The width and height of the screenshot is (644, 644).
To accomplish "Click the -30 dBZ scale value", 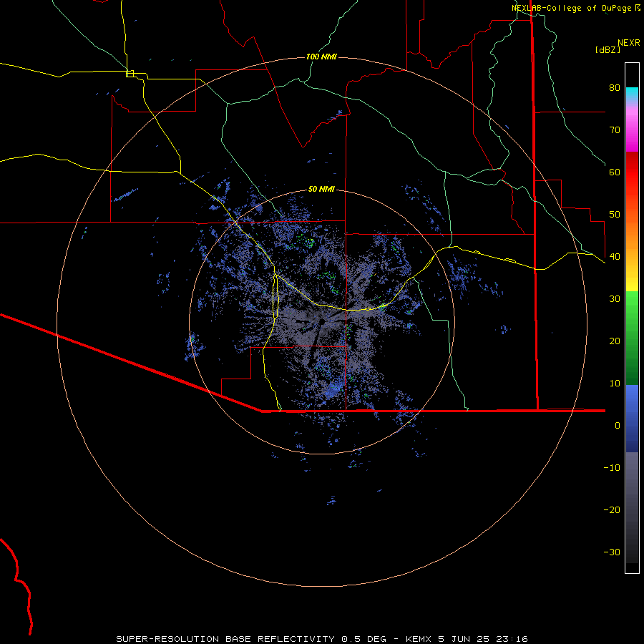I will (612, 552).
